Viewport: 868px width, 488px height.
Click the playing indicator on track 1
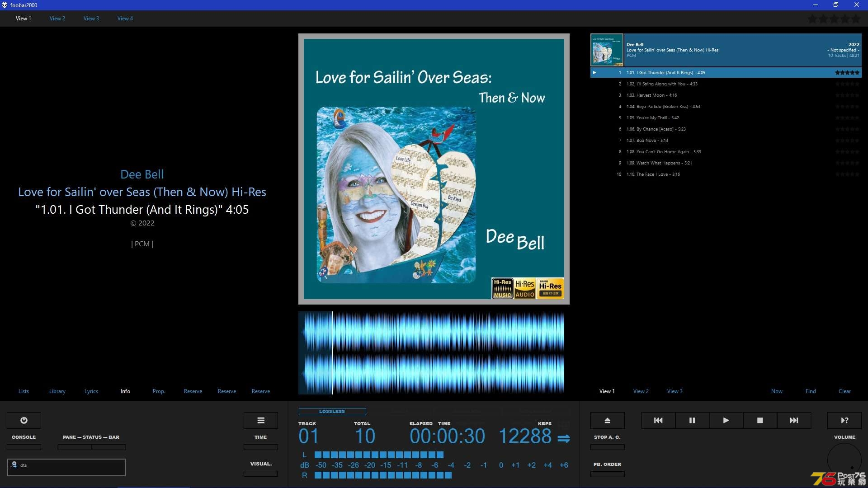(x=594, y=72)
